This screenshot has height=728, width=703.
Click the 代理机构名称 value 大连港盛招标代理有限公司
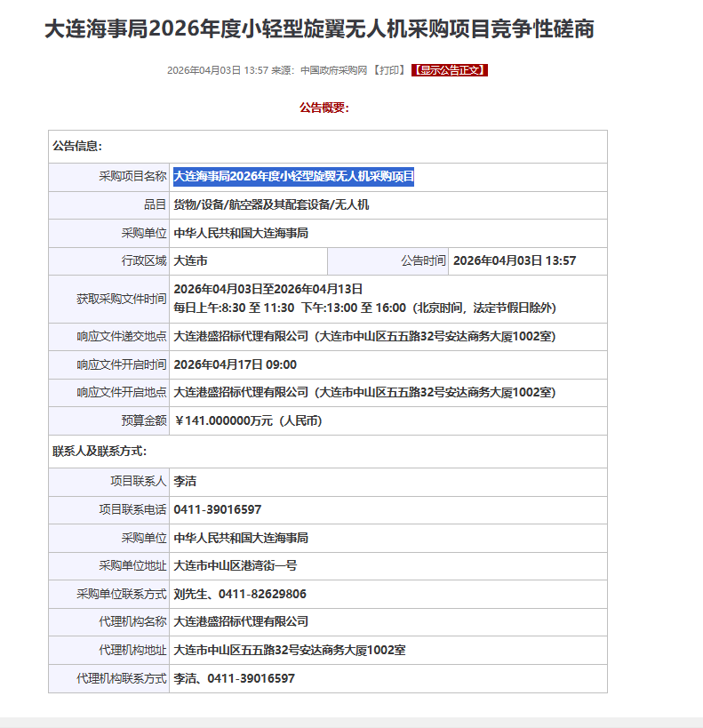(241, 621)
